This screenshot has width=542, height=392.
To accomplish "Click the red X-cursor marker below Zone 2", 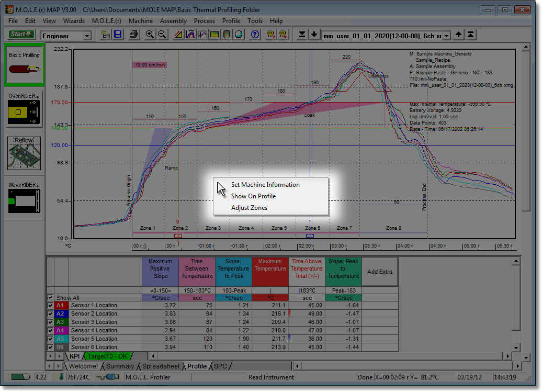I will 178,236.
